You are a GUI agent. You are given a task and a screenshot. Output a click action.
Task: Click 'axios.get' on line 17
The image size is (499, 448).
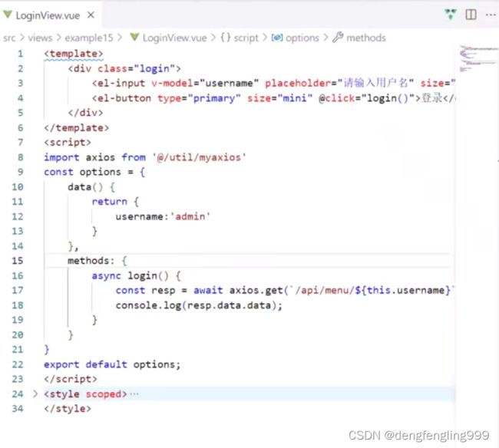(256, 290)
